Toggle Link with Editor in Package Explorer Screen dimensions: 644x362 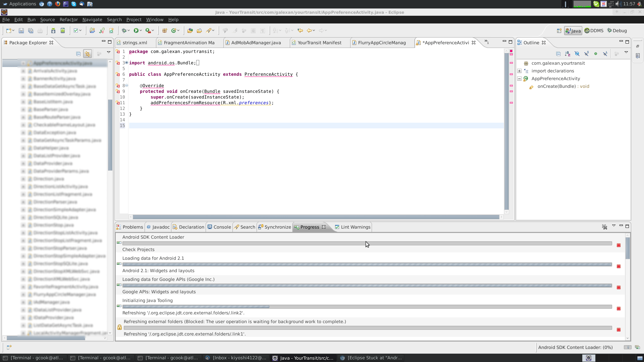pos(88,54)
